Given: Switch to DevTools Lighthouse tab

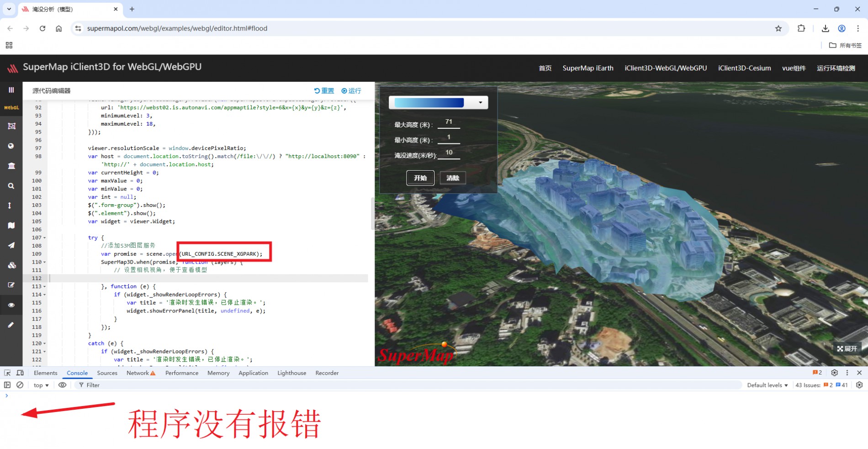Looking at the screenshot, I should tap(292, 373).
